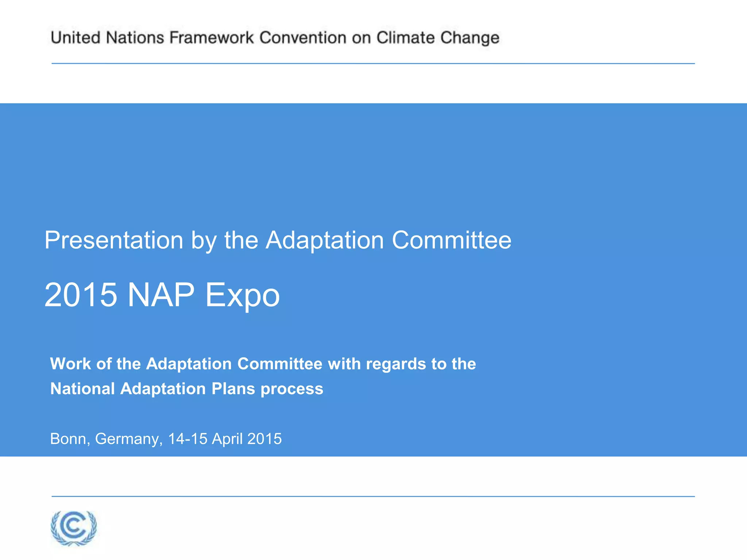Click the word Expo in the heading
The image size is (747, 560).
[x=243, y=295]
